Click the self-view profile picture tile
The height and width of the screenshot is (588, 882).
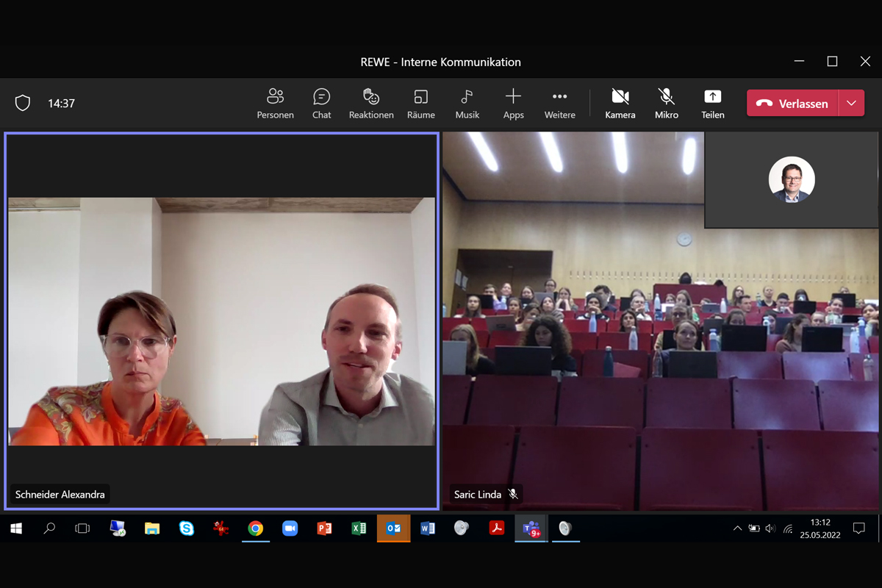pyautogui.click(x=792, y=180)
